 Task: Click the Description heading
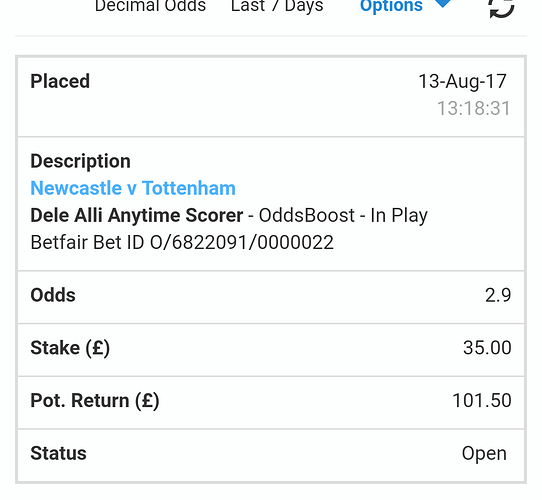tap(81, 161)
